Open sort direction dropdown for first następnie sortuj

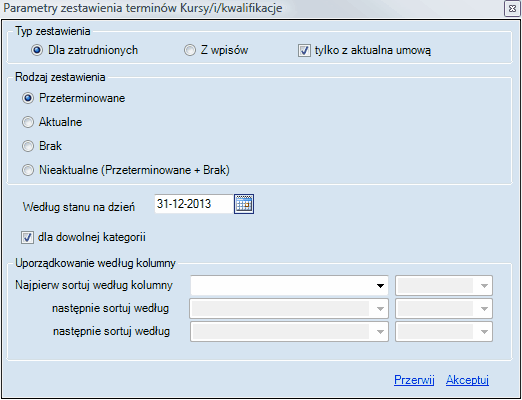(x=444, y=309)
